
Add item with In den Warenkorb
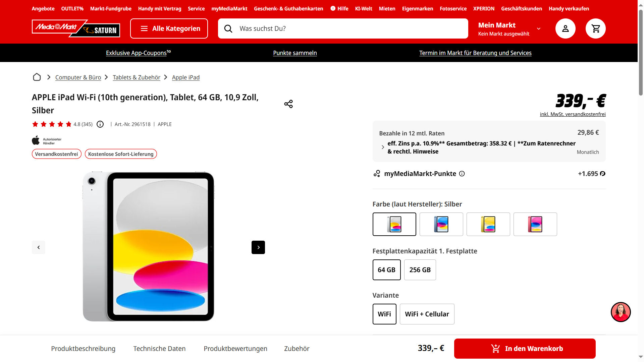point(525,349)
